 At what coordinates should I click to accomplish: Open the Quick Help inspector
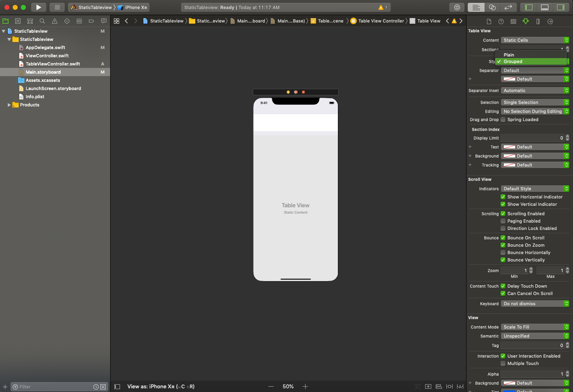click(x=501, y=21)
